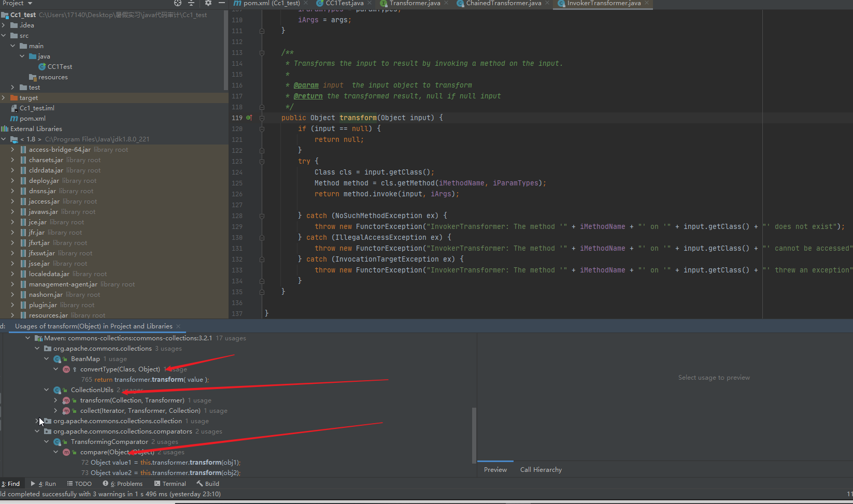Click the locate/select opened file crosshair icon
The image size is (853, 504).
pos(178,3)
